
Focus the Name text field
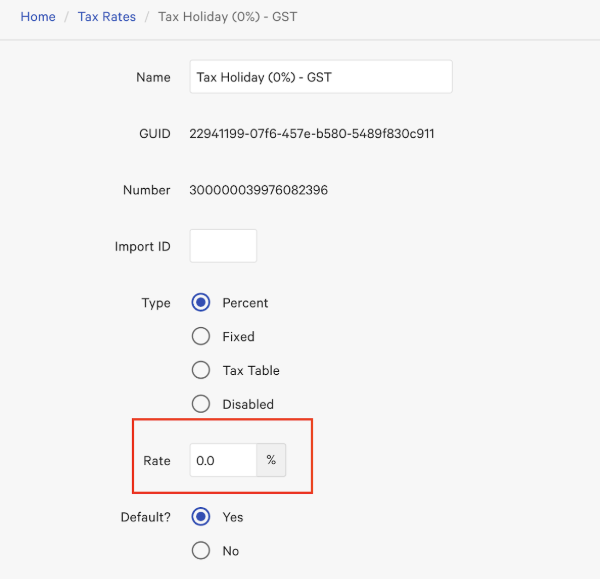point(320,77)
